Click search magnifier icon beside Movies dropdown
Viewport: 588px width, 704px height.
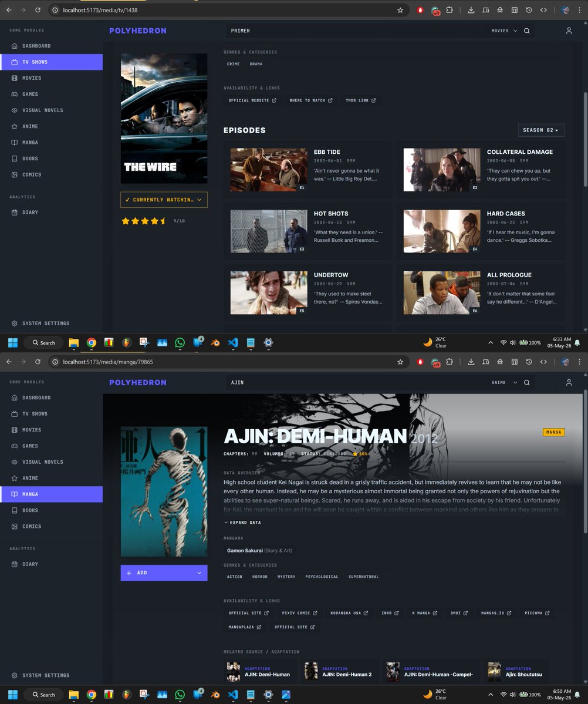(527, 31)
